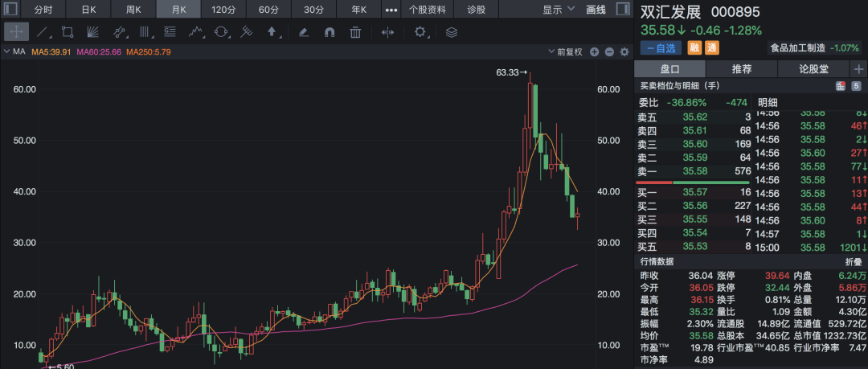Viewport: 868px width, 369px height.
Task: Toggle the 画线 drawing tools button
Action: (596, 10)
